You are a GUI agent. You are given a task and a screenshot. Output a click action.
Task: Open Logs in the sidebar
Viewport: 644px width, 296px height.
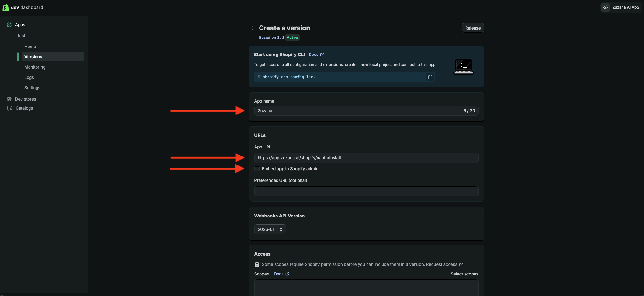click(29, 77)
